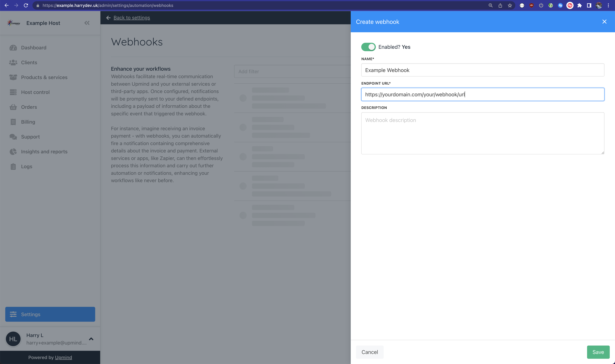This screenshot has width=615, height=364.
Task: Close the Create webhook panel
Action: pyautogui.click(x=604, y=22)
